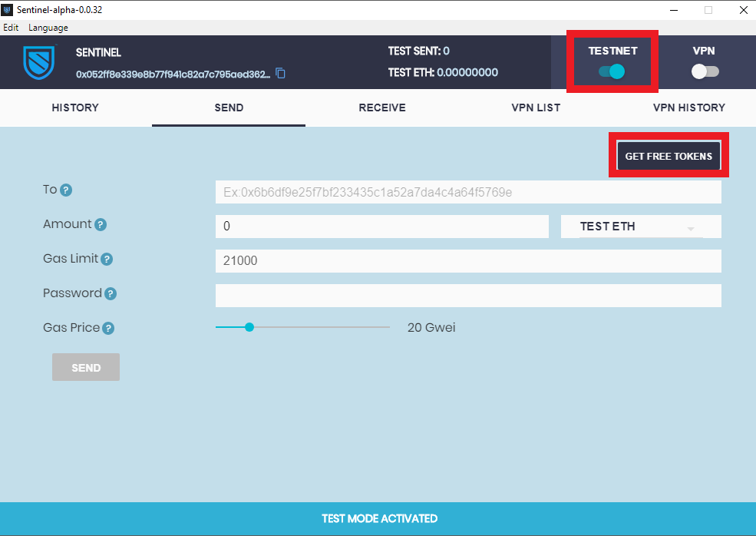The width and height of the screenshot is (756, 536).
Task: Copy the wallet address using the copy icon
Action: click(280, 73)
